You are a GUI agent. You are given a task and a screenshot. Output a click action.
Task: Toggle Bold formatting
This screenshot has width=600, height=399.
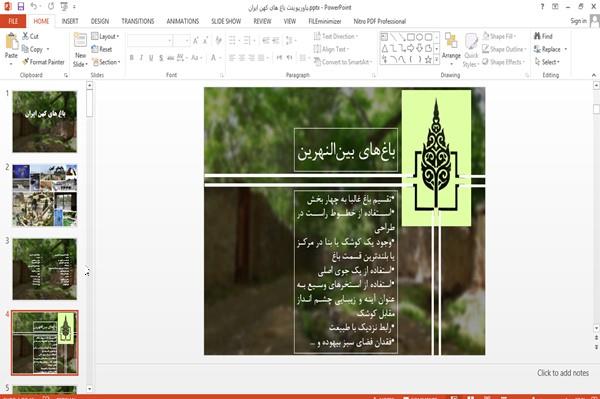pos(131,58)
